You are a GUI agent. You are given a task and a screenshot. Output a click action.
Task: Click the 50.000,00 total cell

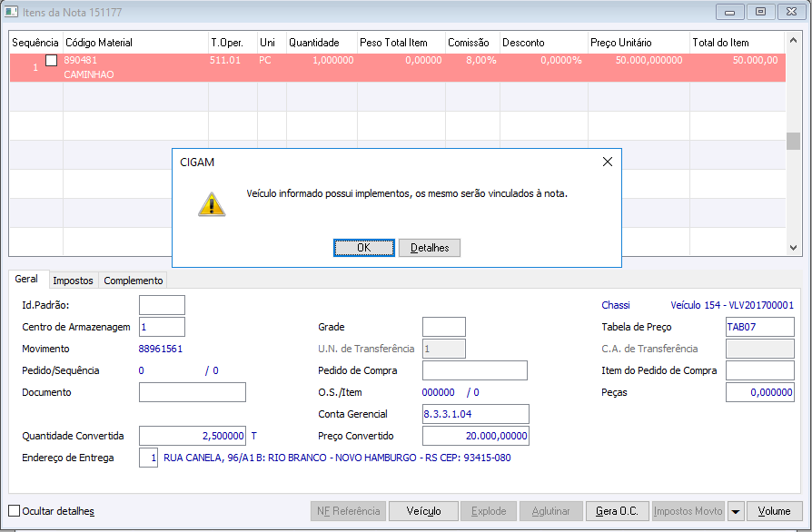coord(755,60)
